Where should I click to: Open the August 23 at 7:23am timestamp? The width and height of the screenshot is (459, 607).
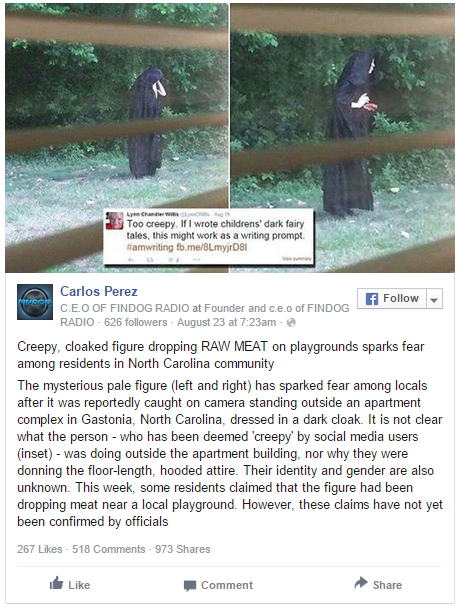click(x=226, y=322)
